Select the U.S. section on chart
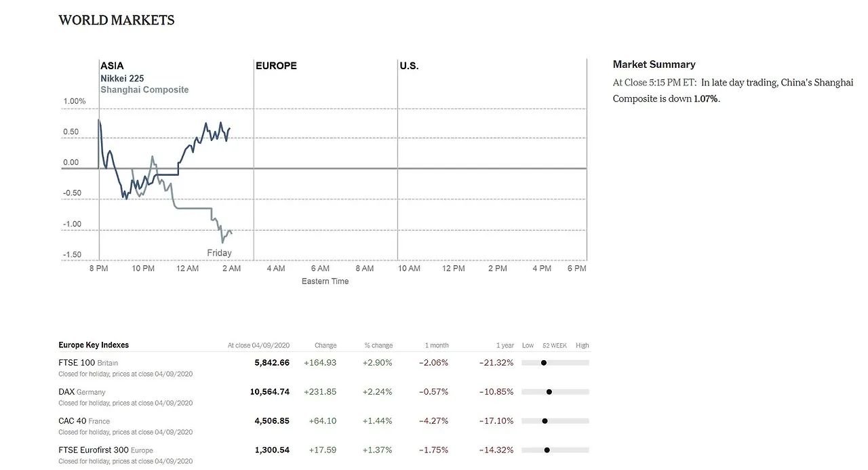 click(409, 66)
